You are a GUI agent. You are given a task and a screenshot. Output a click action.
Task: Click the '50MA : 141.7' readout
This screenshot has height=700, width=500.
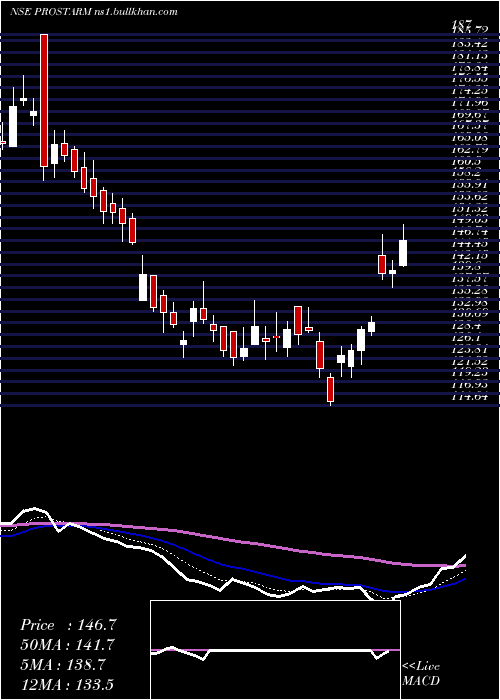click(68, 645)
